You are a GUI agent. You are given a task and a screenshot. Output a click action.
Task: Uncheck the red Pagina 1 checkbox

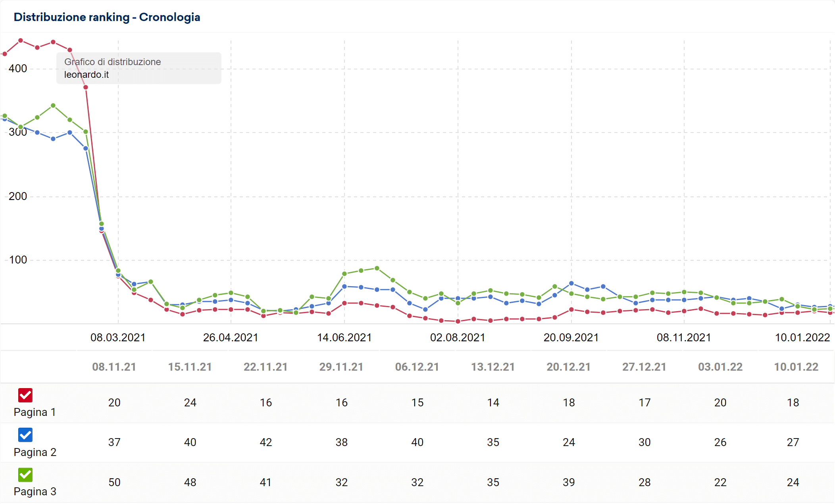point(25,395)
